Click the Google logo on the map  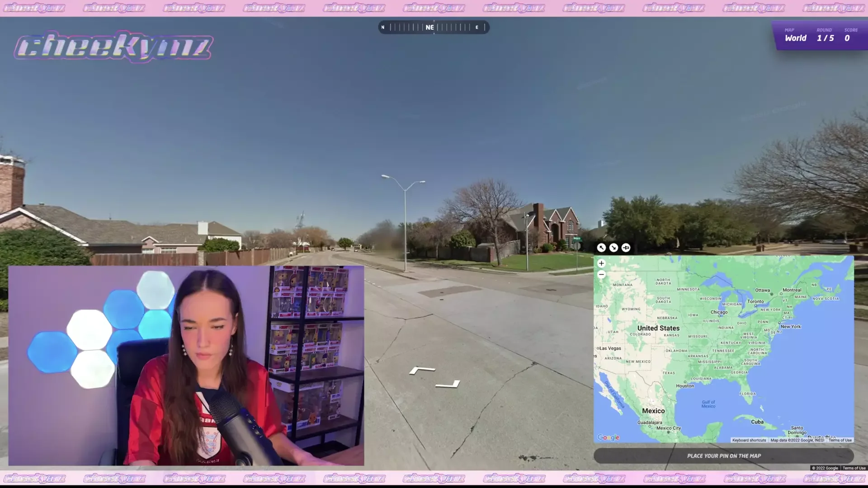[x=608, y=437]
